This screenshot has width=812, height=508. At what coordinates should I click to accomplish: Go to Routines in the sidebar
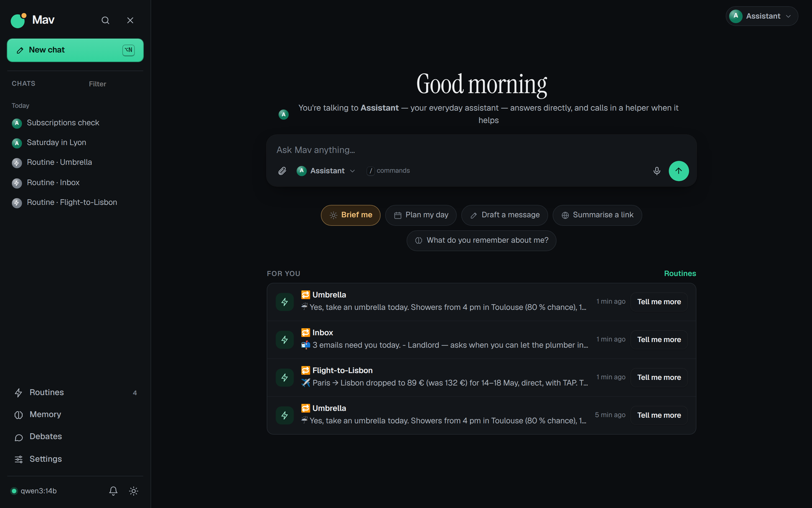[75, 393]
